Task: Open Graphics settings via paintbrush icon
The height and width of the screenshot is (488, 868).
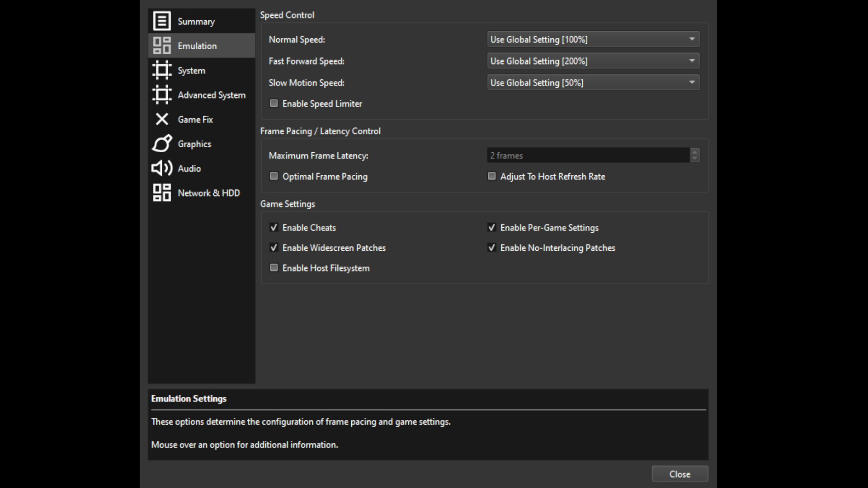Action: 161,144
